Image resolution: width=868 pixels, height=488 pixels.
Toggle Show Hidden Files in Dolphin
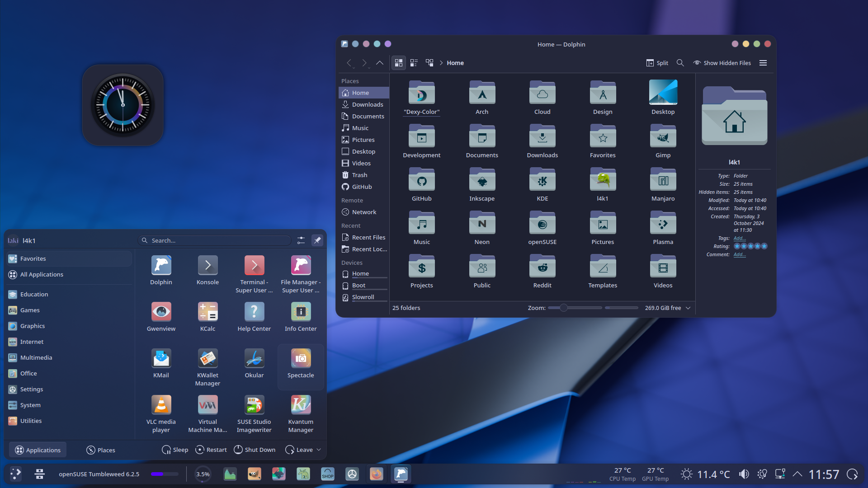click(x=722, y=63)
